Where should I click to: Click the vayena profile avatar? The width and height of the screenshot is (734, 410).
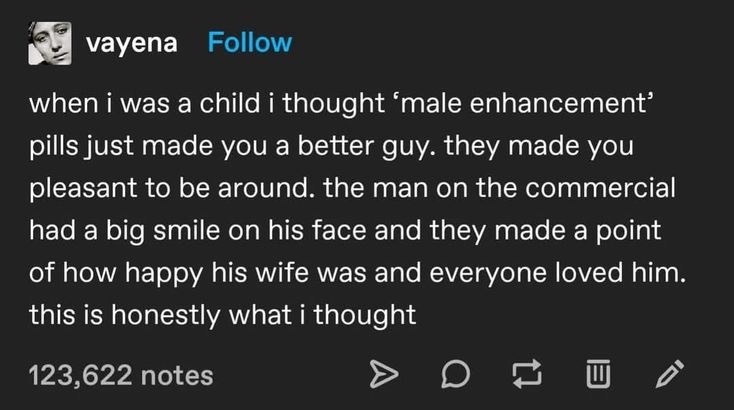point(49,44)
